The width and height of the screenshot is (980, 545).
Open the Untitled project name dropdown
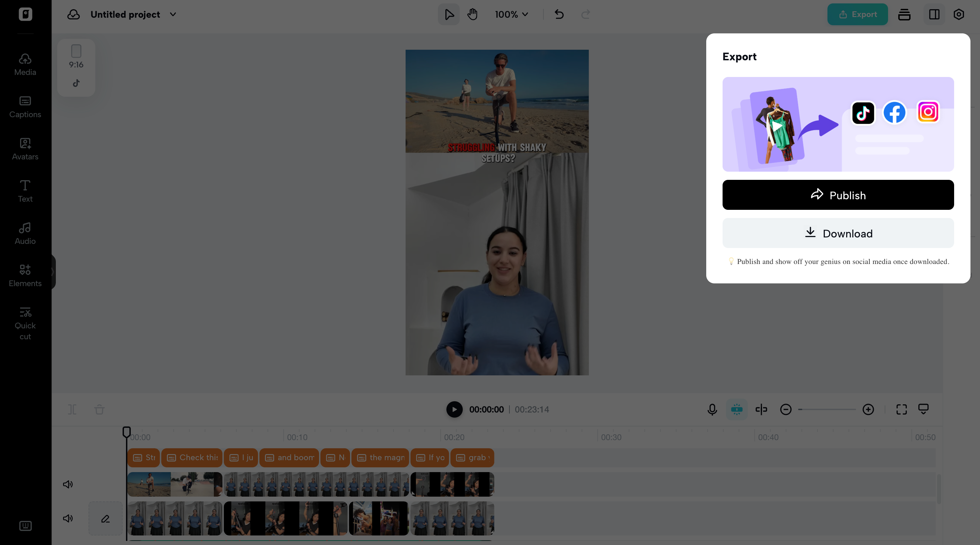tap(173, 14)
